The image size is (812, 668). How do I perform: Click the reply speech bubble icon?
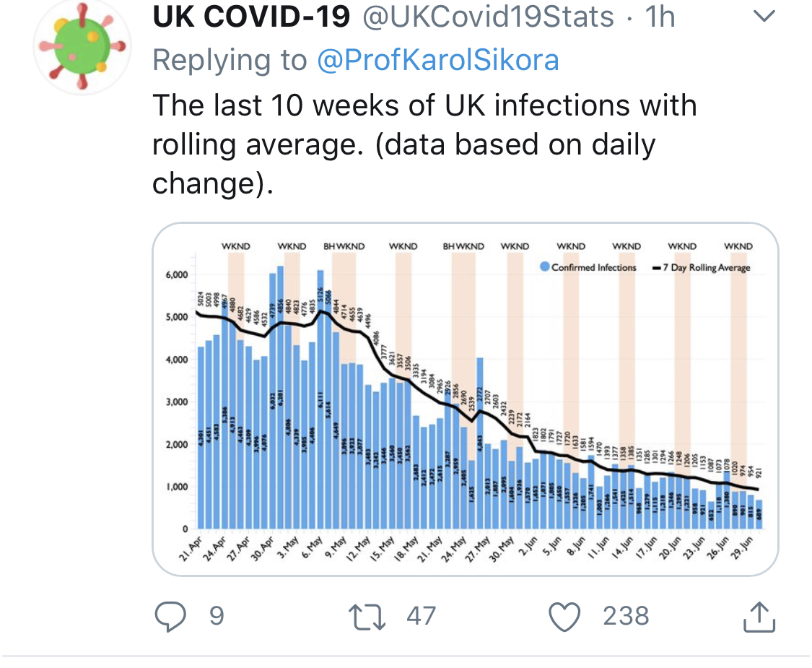171,616
